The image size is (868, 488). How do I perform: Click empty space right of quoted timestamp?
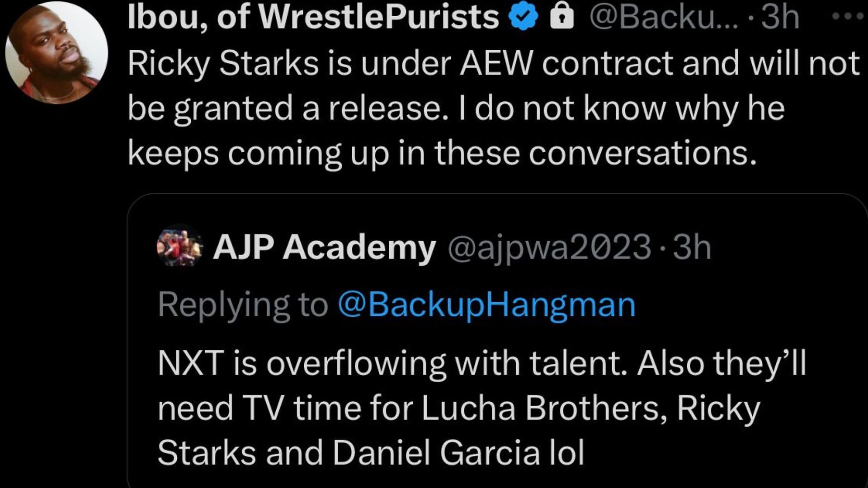point(787,248)
